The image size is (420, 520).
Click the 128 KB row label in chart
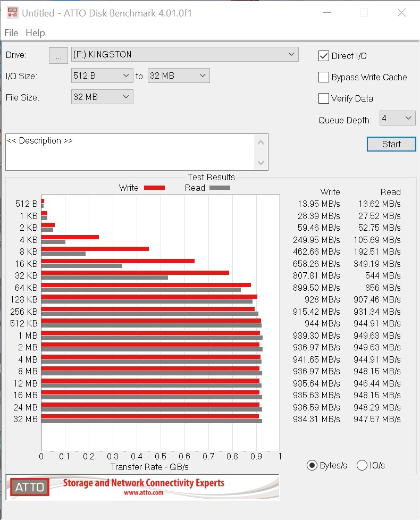coord(24,299)
